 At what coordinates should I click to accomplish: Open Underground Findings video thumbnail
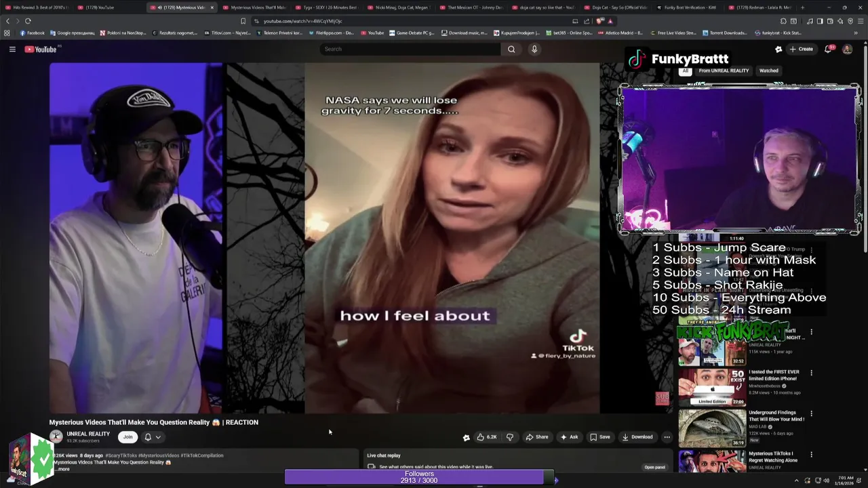coord(712,427)
